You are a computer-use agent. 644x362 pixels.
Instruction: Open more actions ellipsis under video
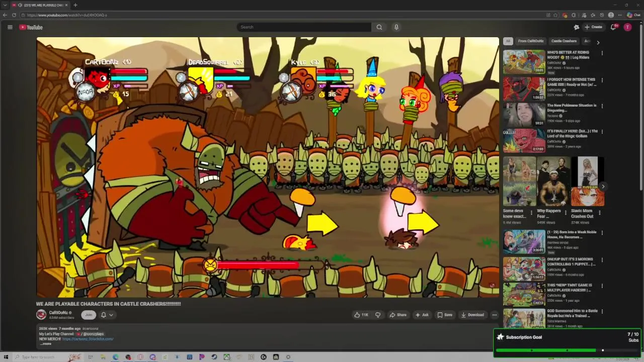click(x=495, y=315)
